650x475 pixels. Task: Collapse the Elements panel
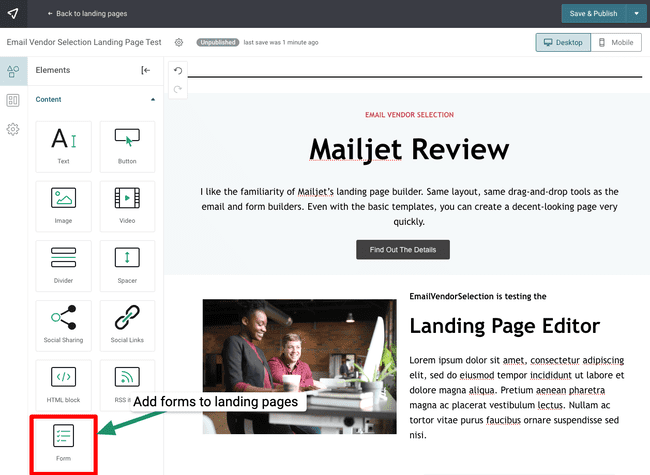click(146, 70)
